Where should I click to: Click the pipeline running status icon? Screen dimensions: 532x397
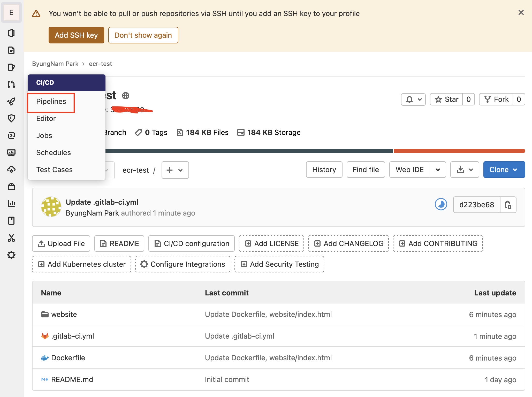tap(441, 204)
